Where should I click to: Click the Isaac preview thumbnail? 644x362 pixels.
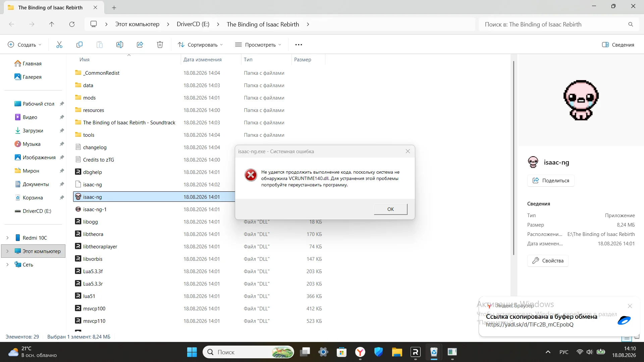point(581,100)
